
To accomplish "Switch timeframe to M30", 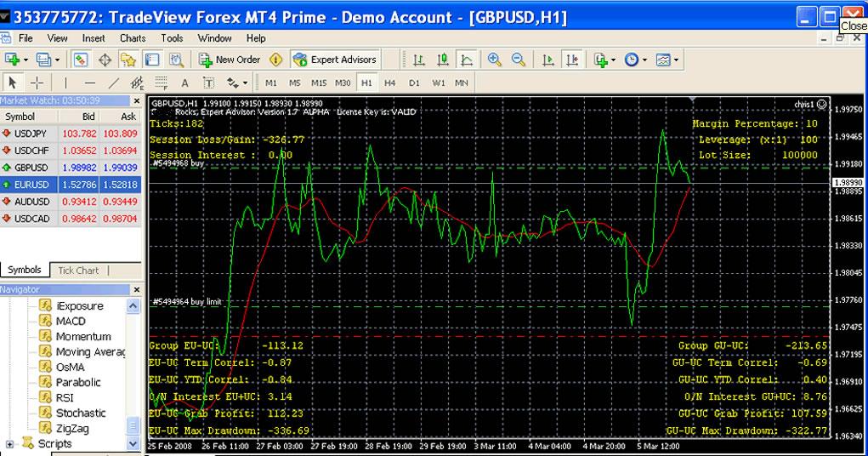I will (343, 83).
